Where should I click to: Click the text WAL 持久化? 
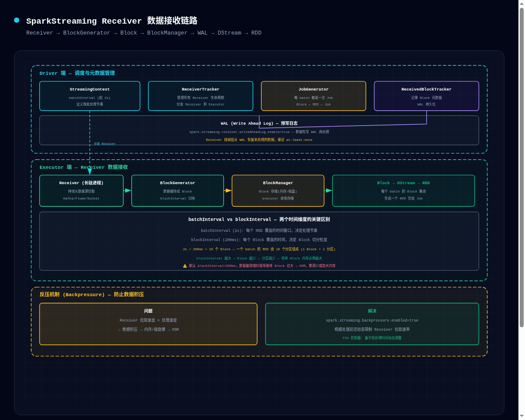pyautogui.click(x=427, y=104)
